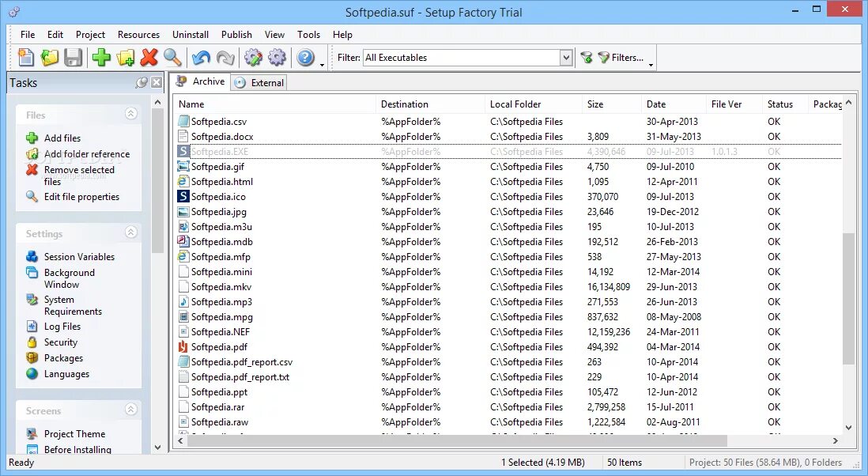Expand the toolbar overflow arrow after Help icon

pyautogui.click(x=323, y=65)
